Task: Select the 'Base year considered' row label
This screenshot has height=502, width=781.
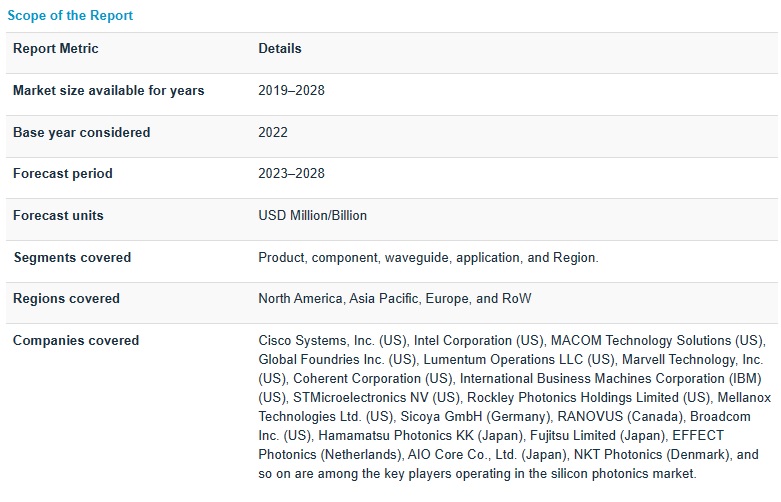Action: 82,133
